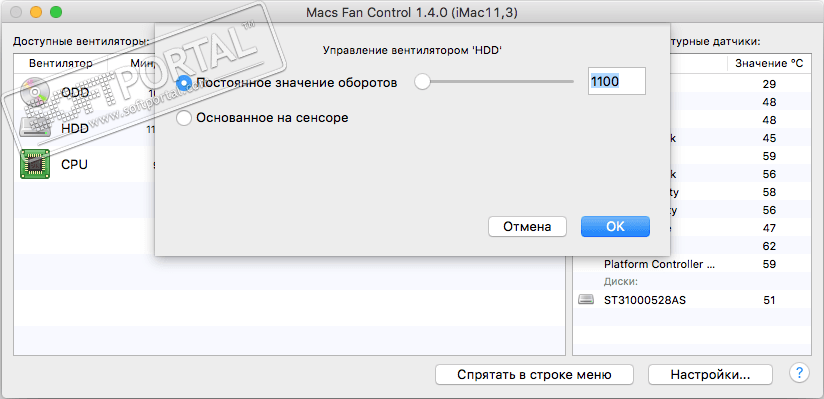Viewport: 824px width, 399px height.
Task: Select the CPU fan row label
Action: point(75,165)
